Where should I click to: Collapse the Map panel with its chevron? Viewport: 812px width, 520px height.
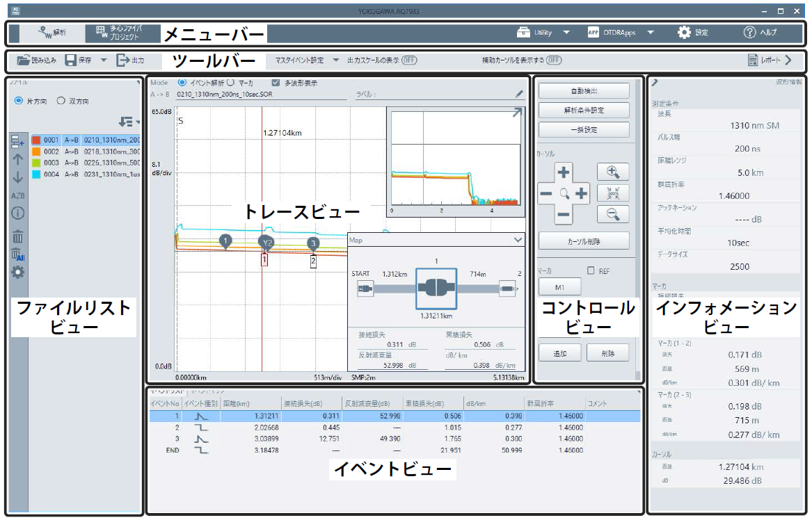click(517, 239)
